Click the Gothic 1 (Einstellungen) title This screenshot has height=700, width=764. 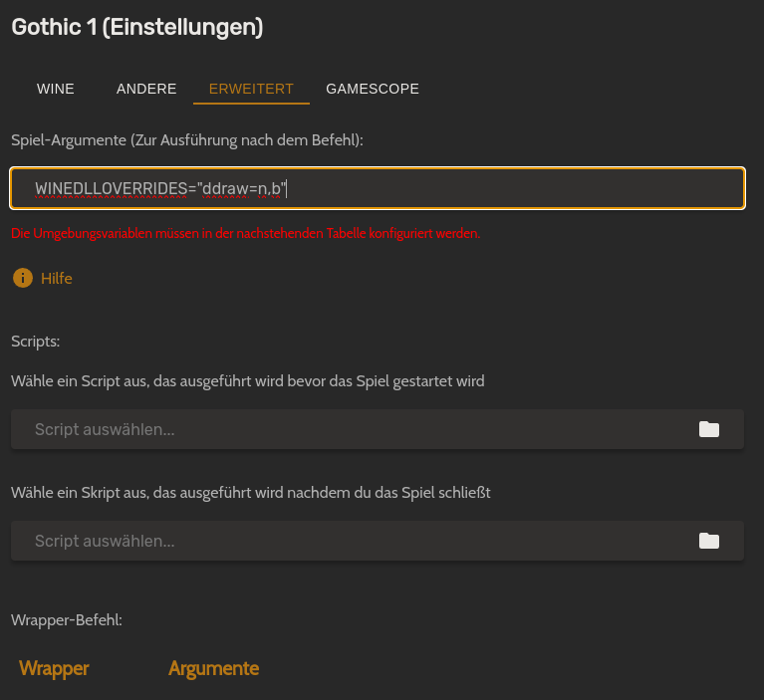(137, 27)
